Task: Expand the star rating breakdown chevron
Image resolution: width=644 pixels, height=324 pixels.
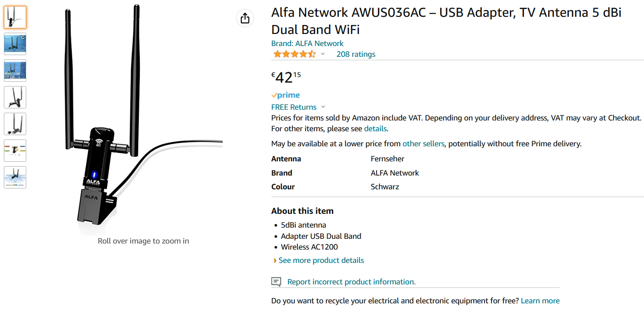Action: point(323,54)
